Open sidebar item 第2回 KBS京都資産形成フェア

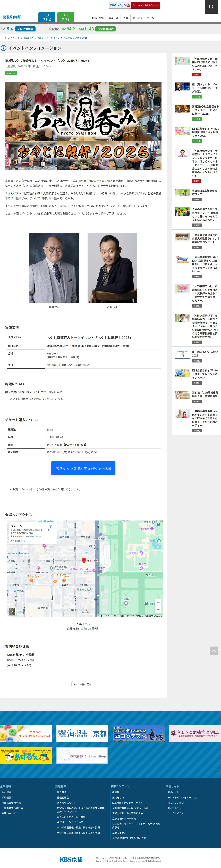click(x=196, y=195)
